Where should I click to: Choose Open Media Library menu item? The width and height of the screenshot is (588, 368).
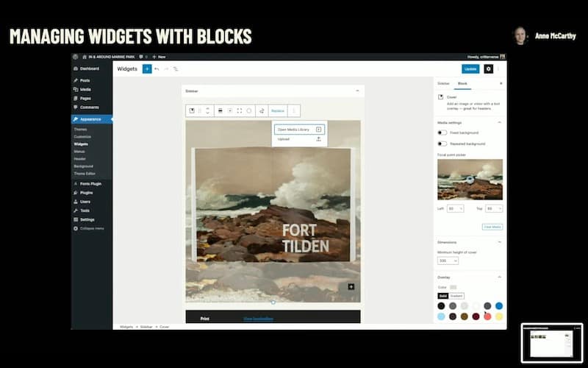[x=298, y=129]
